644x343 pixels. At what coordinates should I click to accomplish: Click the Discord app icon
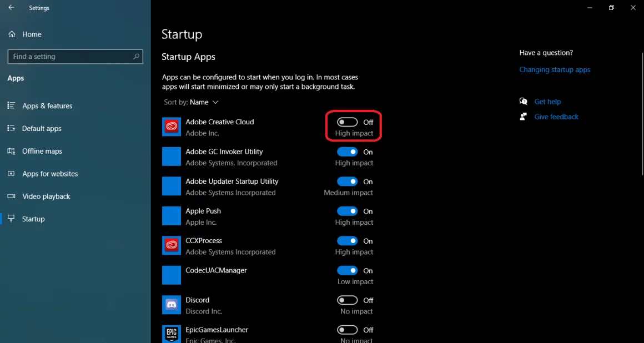[x=171, y=305]
